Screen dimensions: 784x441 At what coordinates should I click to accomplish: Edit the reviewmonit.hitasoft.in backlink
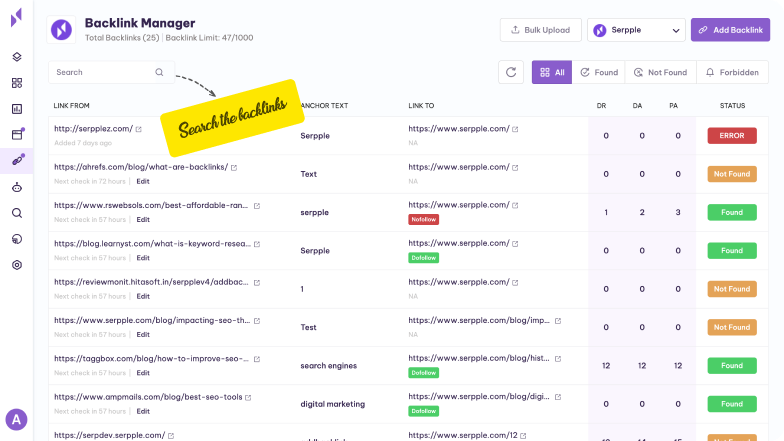click(143, 296)
